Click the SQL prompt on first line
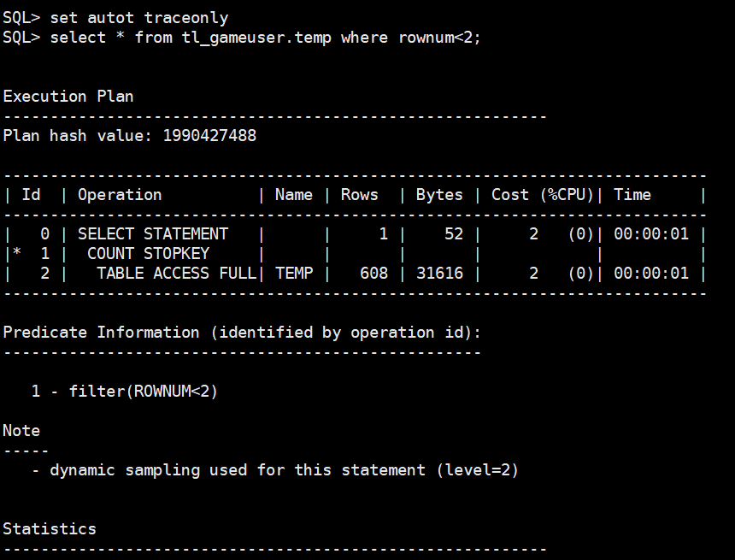The image size is (735, 560). coord(21,16)
